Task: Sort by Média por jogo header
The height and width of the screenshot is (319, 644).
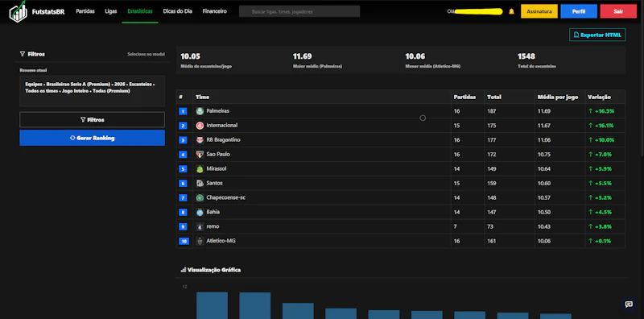Action: pyautogui.click(x=558, y=97)
